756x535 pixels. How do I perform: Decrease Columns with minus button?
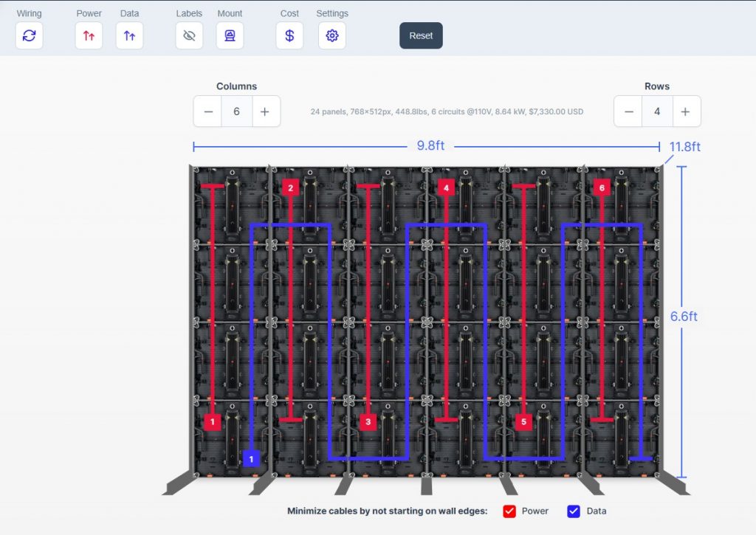(x=207, y=112)
